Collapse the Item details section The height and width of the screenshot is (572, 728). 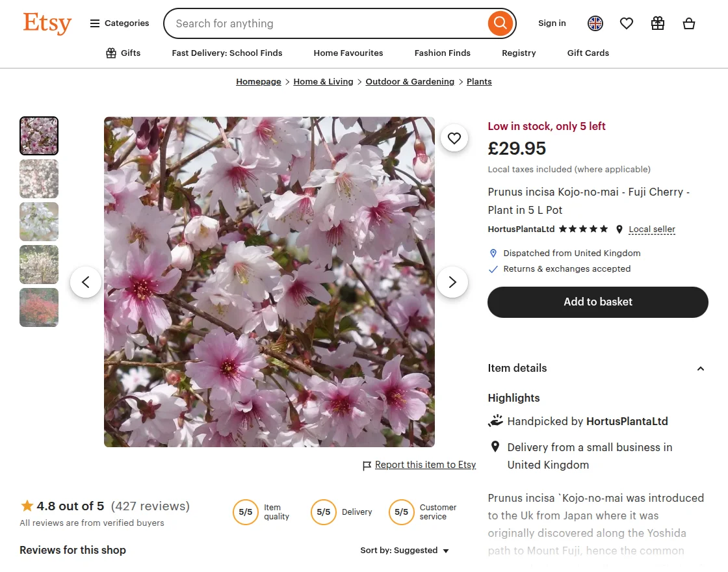pyautogui.click(x=701, y=369)
